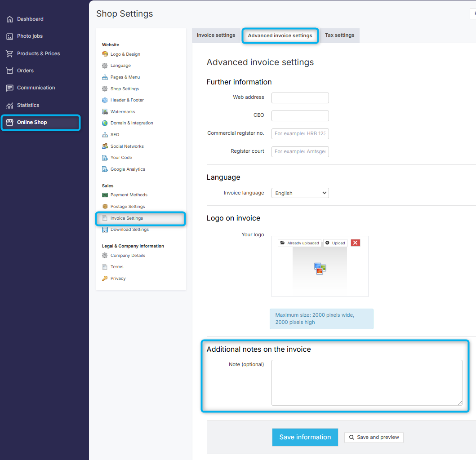Click the Orders menu item
Screen dimensions: 476x460
point(25,71)
